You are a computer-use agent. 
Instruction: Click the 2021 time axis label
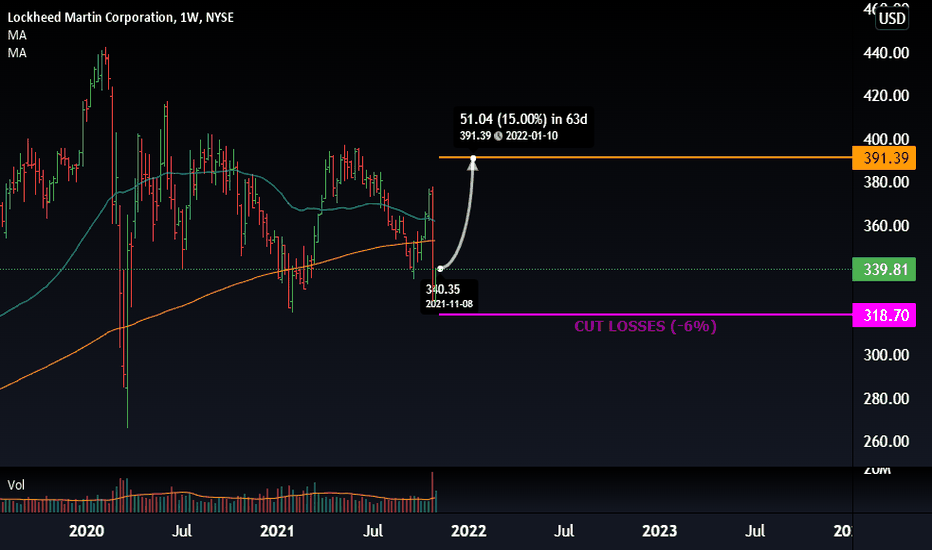coord(277,531)
